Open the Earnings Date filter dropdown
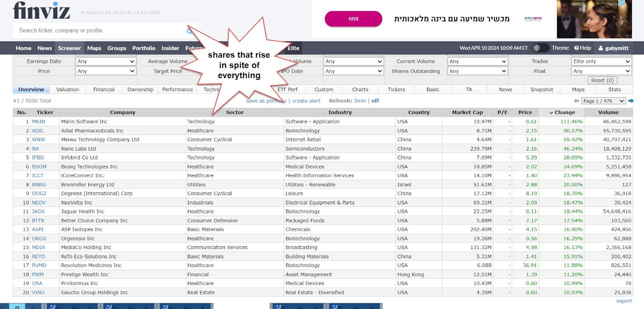 click(x=106, y=62)
